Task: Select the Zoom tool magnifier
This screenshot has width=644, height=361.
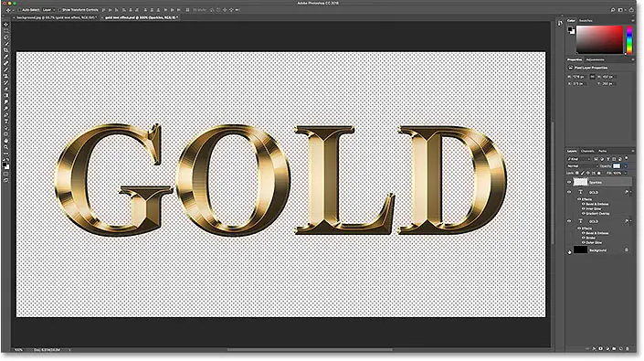Action: 5,147
